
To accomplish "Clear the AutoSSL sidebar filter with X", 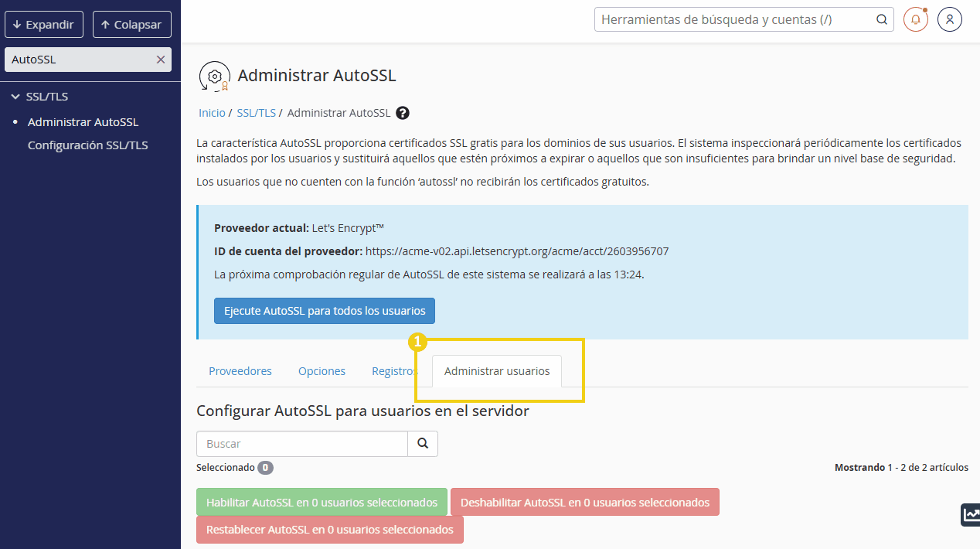I will coord(161,60).
